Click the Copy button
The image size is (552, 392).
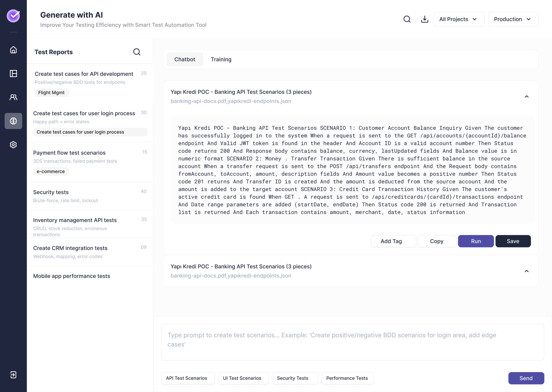tap(436, 241)
